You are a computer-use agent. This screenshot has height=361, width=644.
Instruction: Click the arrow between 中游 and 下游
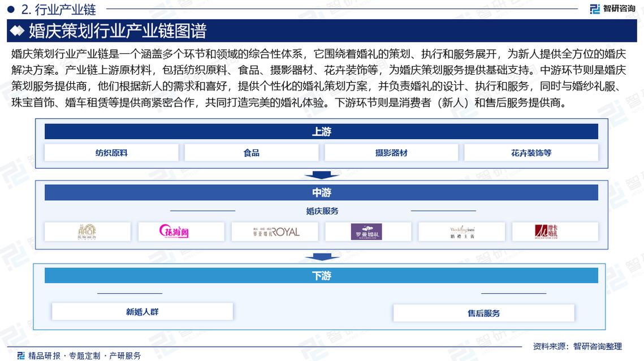321,257
